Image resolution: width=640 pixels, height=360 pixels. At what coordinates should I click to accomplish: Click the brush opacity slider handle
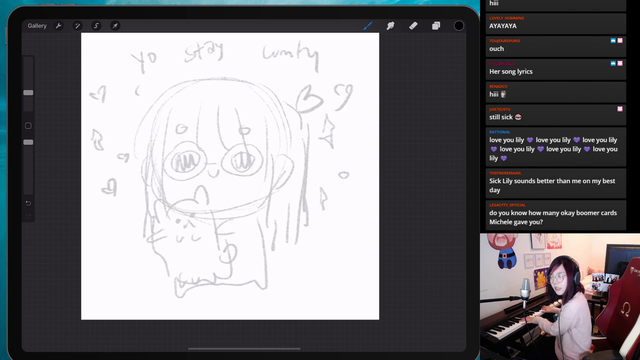28,142
